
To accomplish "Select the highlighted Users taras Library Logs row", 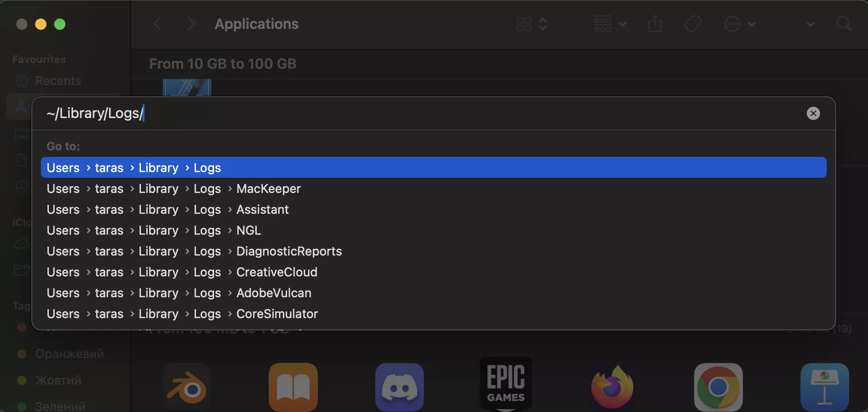I will point(433,168).
